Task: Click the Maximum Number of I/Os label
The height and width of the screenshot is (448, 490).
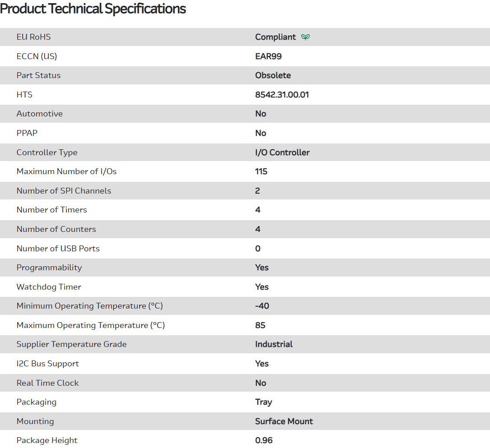Action: [66, 171]
